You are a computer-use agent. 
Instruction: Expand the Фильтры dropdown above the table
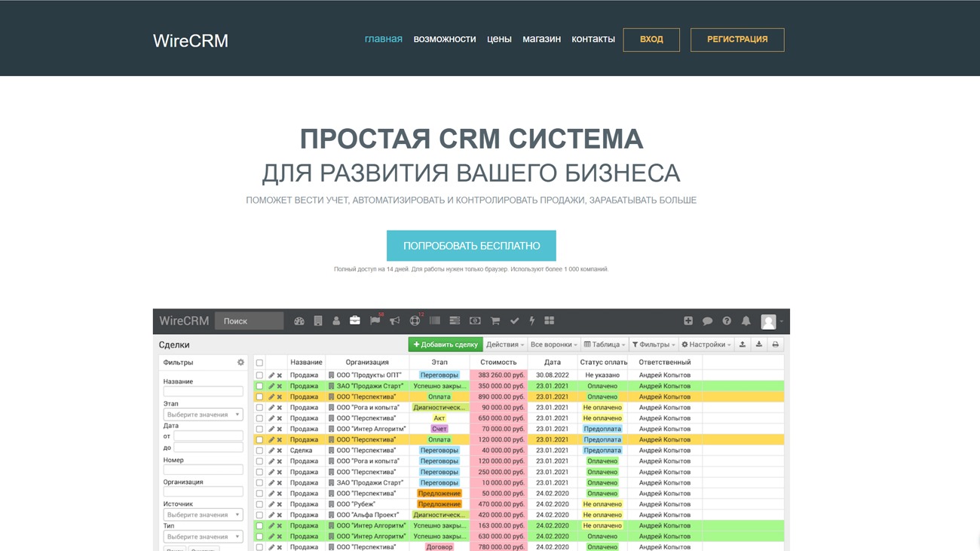click(653, 344)
